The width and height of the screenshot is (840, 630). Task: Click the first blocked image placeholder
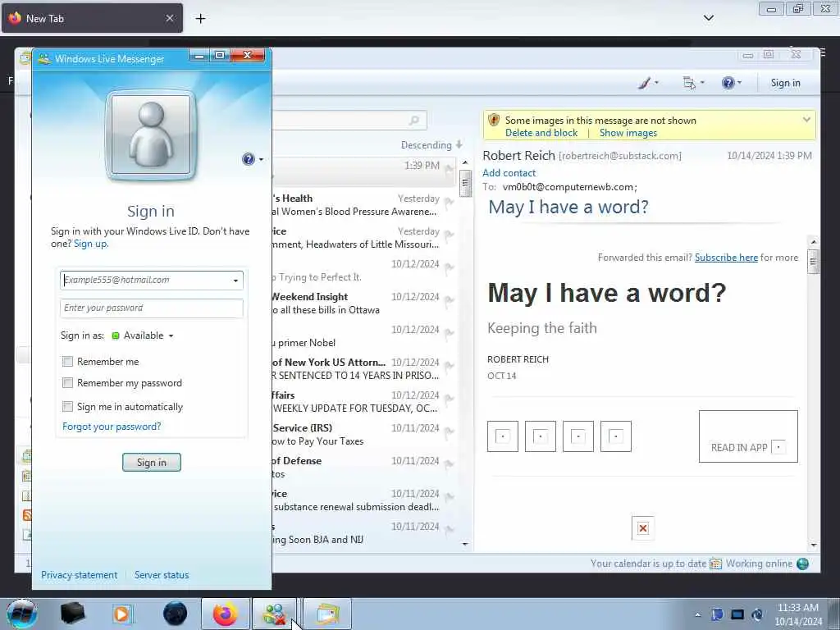[503, 436]
